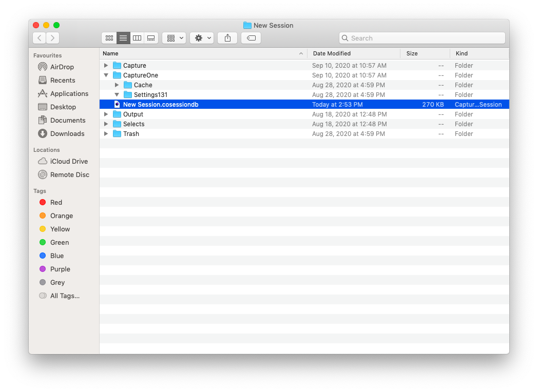Open Remote Disc location
Viewport: 538px width, 392px height.
point(64,174)
